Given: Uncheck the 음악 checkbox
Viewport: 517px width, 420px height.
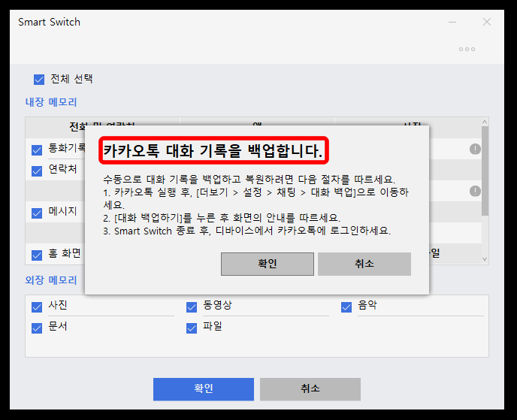Looking at the screenshot, I should (346, 307).
